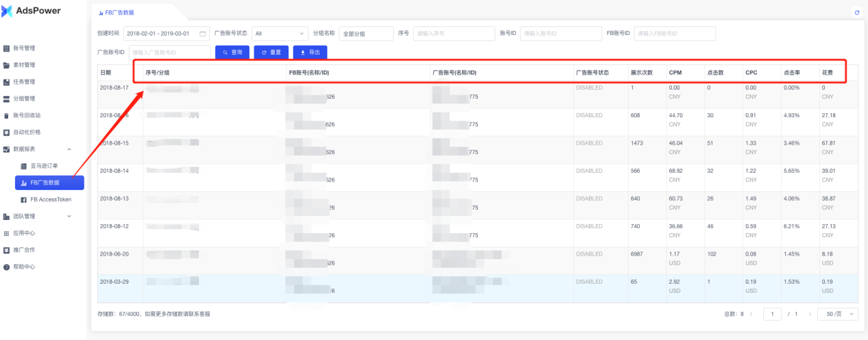868x340 pixels.
Task: Click the 帮助中心 help icon
Action: tap(7, 267)
